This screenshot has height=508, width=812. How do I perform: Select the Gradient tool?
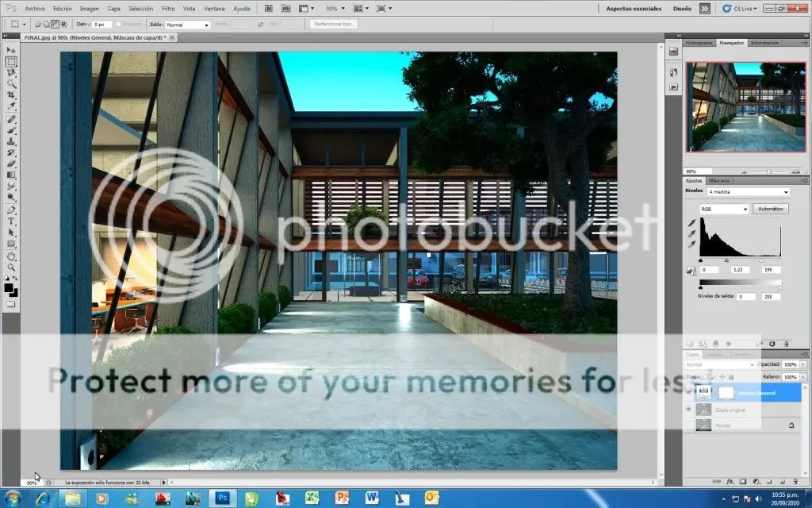11,175
